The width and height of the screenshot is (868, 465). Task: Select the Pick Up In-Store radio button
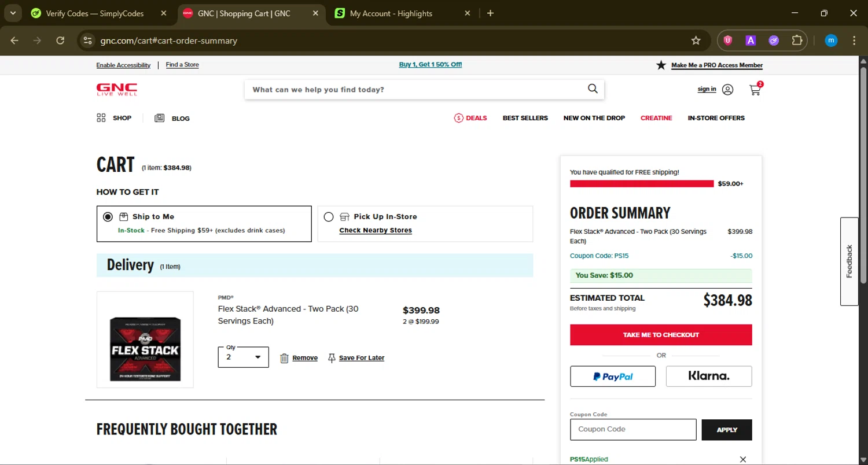tap(329, 217)
